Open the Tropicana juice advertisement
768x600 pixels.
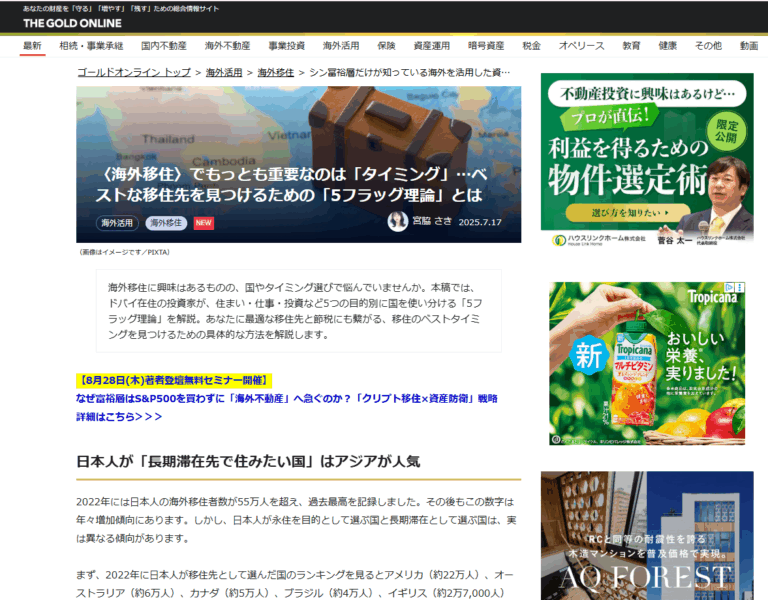pyautogui.click(x=647, y=363)
